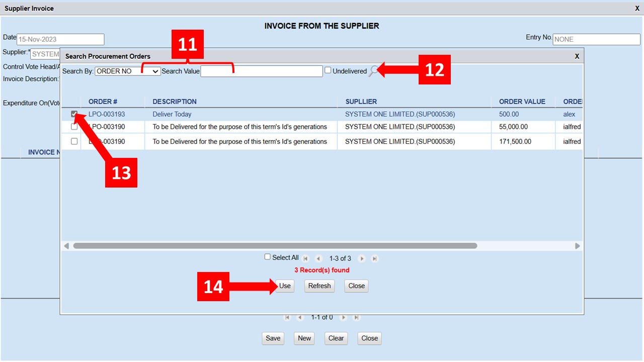Tick checkbox for the 55,000.00 order

point(74,127)
